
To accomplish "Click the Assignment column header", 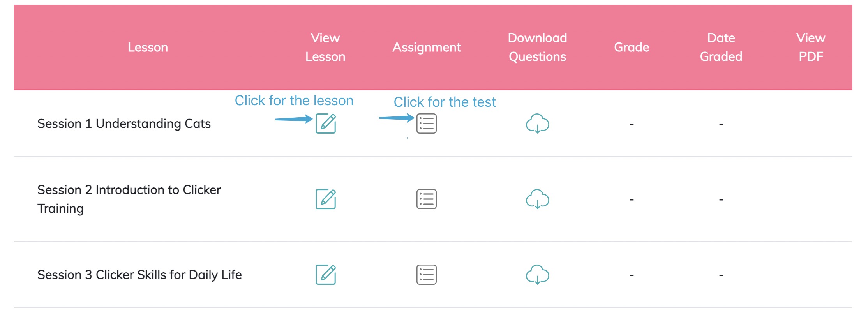I will (427, 47).
